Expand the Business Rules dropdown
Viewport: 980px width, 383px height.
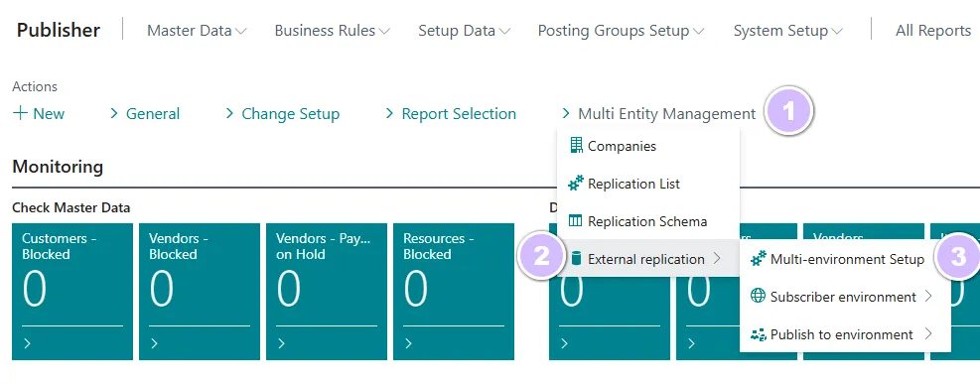[332, 30]
